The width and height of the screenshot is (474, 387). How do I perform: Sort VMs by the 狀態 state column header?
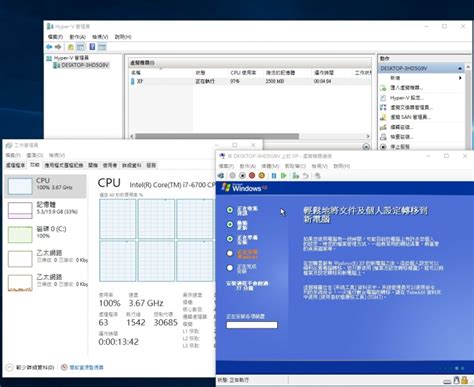click(x=200, y=72)
